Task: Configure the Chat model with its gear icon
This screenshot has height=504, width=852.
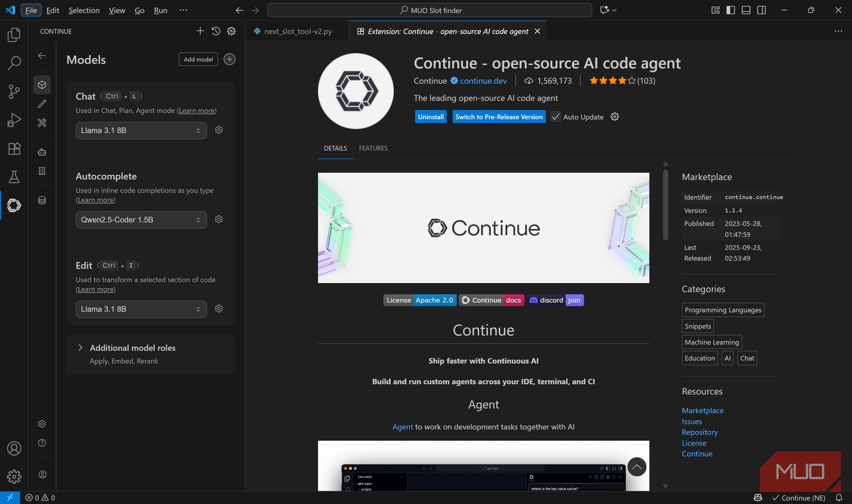Action: 219,130
